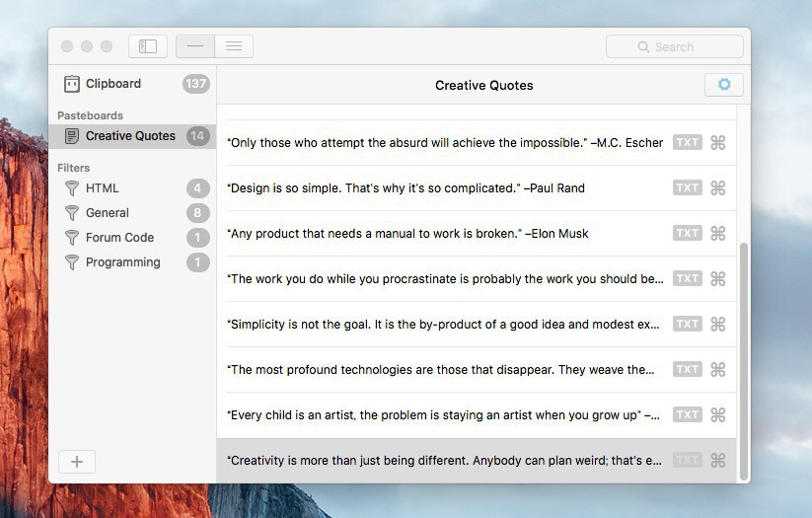Select the Creativity is more than quote
The image size is (812, 518).
477,461
